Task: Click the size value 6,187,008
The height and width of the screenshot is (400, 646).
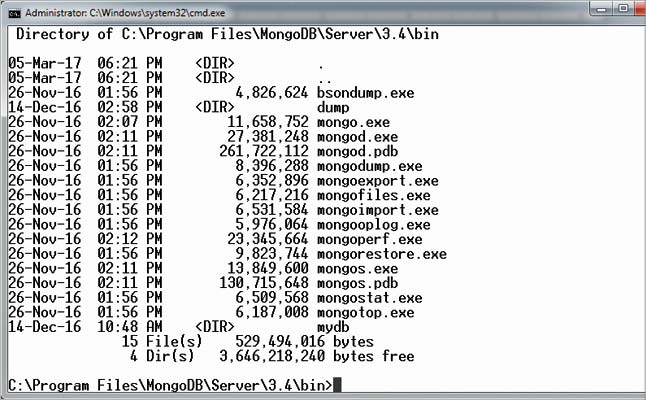Action: point(272,312)
